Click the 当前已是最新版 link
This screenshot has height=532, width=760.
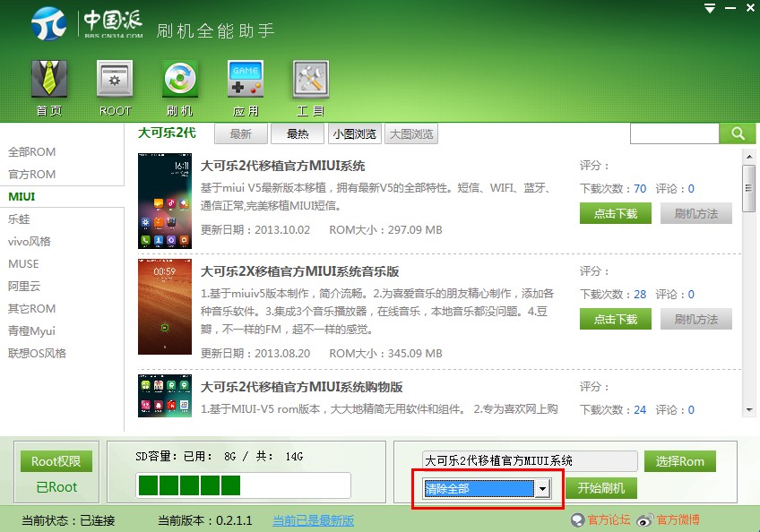pos(313,520)
